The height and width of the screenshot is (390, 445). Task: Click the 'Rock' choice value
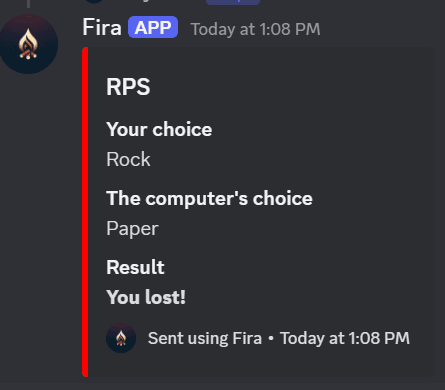pyautogui.click(x=128, y=159)
